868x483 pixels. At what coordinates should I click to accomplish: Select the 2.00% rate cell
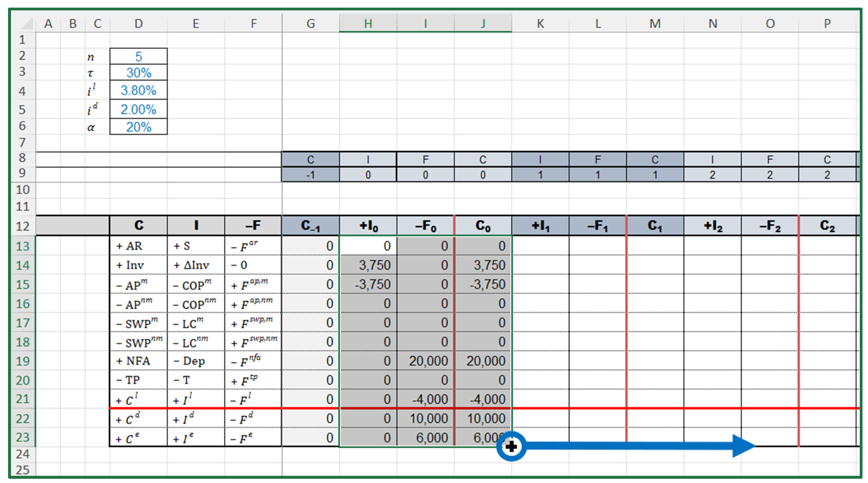138,109
